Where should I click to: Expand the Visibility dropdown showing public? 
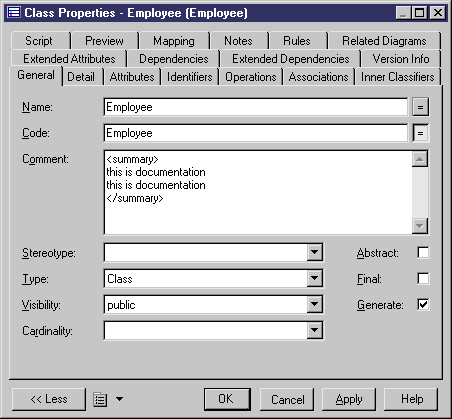(315, 304)
